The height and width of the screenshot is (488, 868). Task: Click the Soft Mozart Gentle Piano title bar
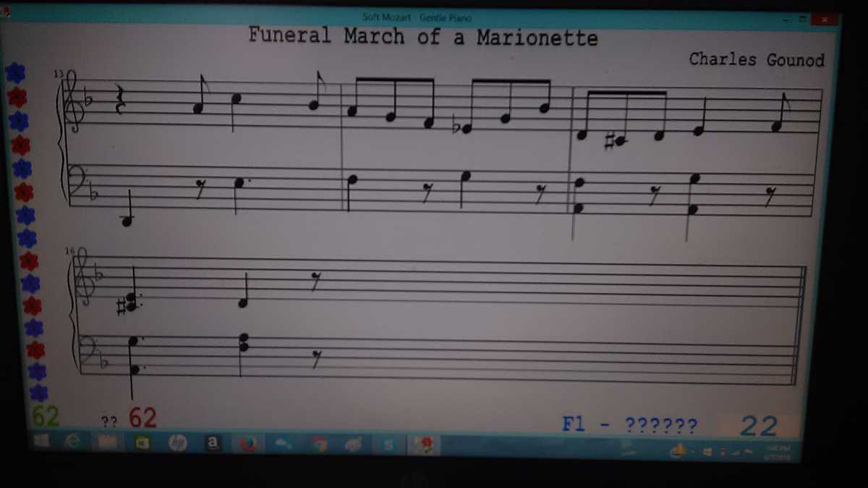(417, 17)
